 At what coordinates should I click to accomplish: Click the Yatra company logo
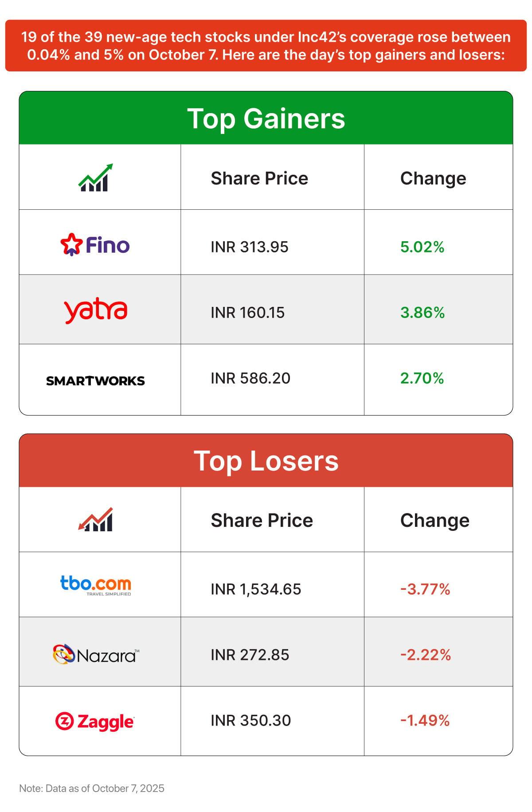pos(96,310)
